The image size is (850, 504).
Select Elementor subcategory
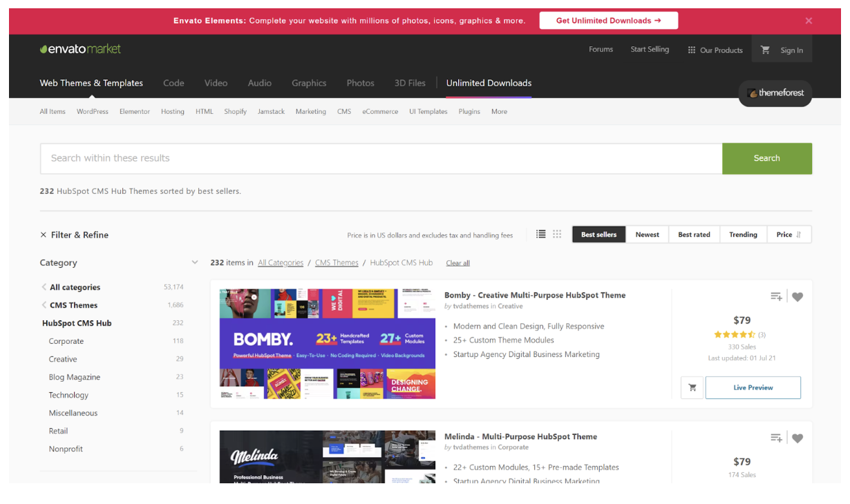pos(135,111)
